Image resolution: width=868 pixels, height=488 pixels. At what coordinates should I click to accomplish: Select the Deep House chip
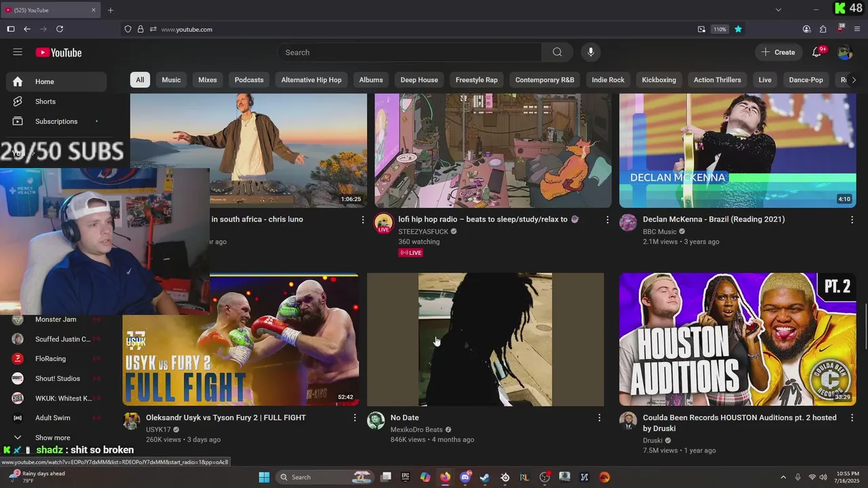point(419,80)
